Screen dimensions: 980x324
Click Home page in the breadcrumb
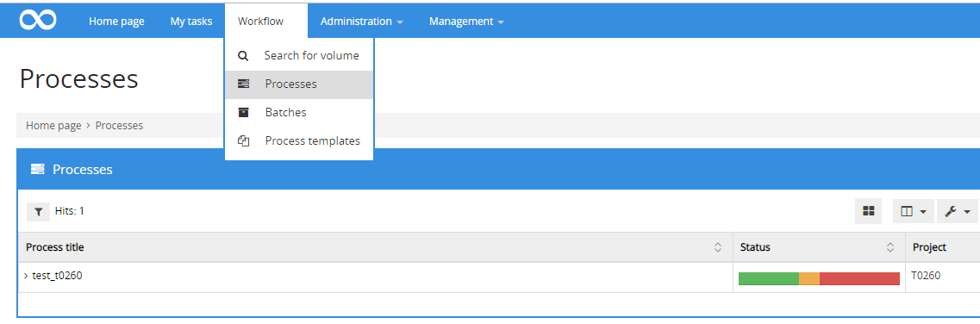(x=53, y=126)
